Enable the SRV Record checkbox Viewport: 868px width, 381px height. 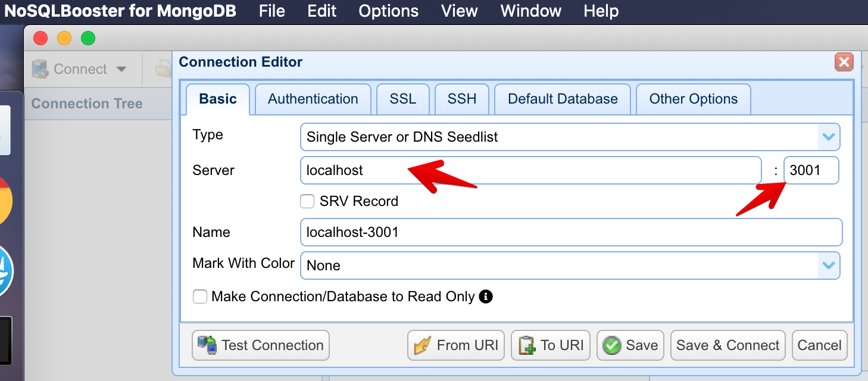coord(307,201)
